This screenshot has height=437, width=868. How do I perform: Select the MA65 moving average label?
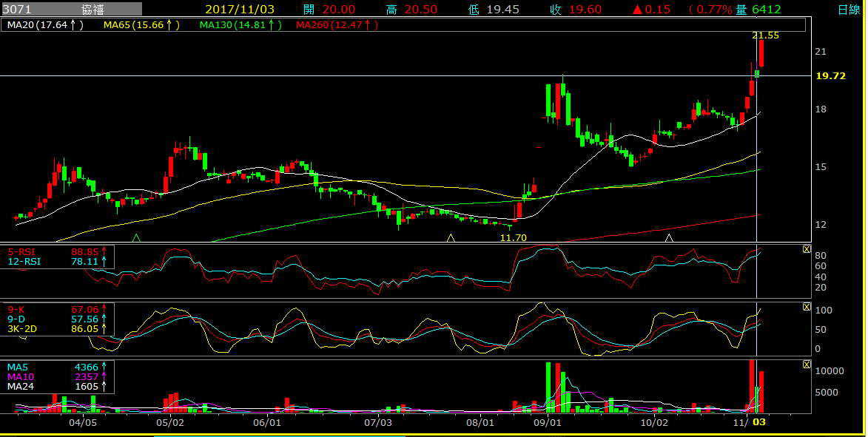[142, 25]
